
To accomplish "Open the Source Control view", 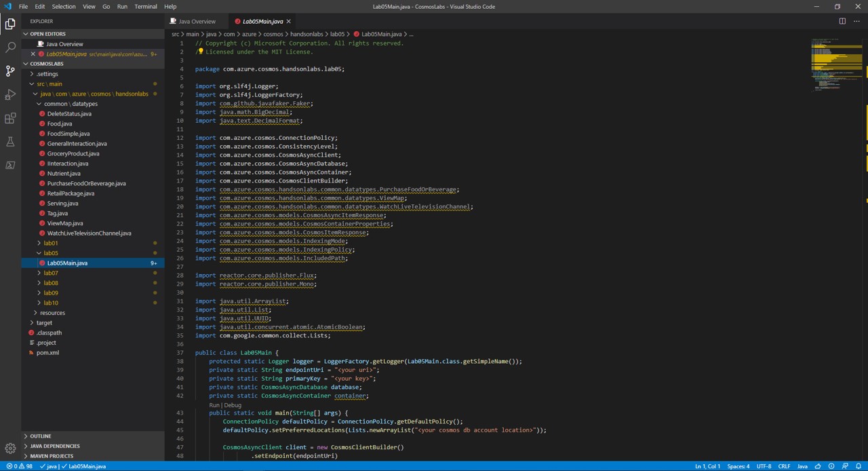I will 10,71.
